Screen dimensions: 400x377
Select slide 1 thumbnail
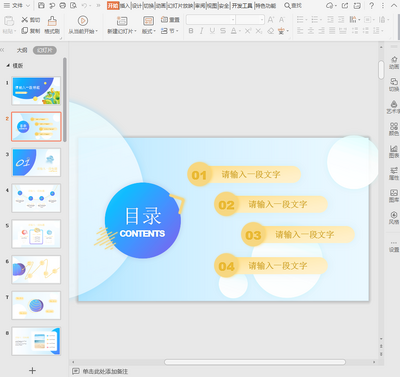pos(36,91)
